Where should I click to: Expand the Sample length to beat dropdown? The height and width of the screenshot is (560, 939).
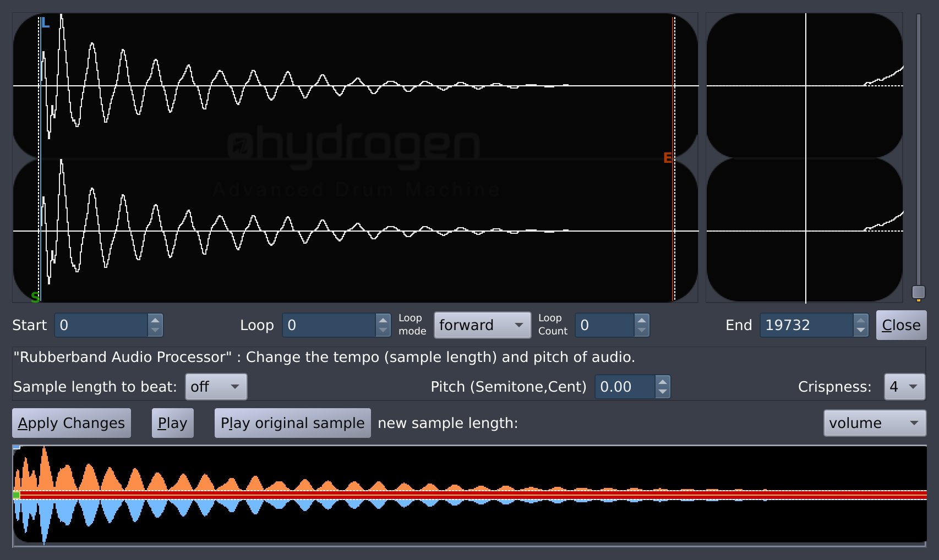pos(216,387)
